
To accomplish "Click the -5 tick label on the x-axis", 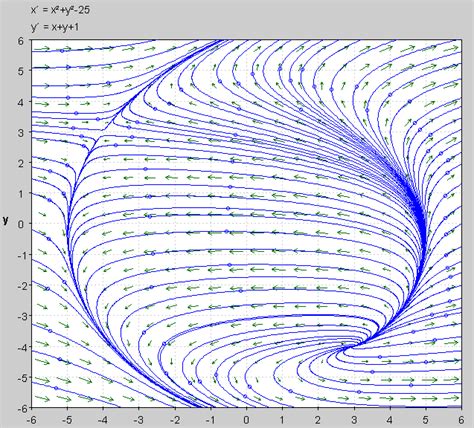I will (67, 419).
